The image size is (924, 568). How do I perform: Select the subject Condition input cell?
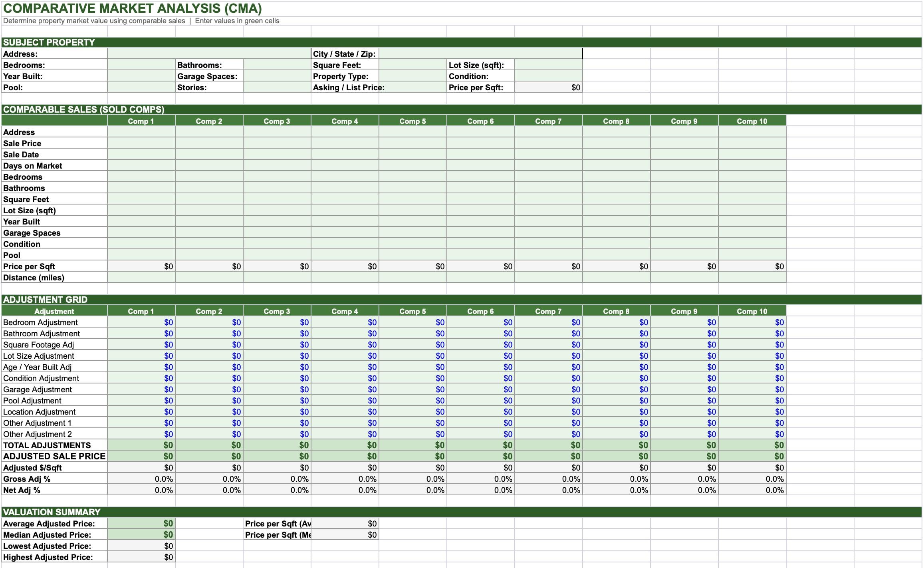pos(549,76)
